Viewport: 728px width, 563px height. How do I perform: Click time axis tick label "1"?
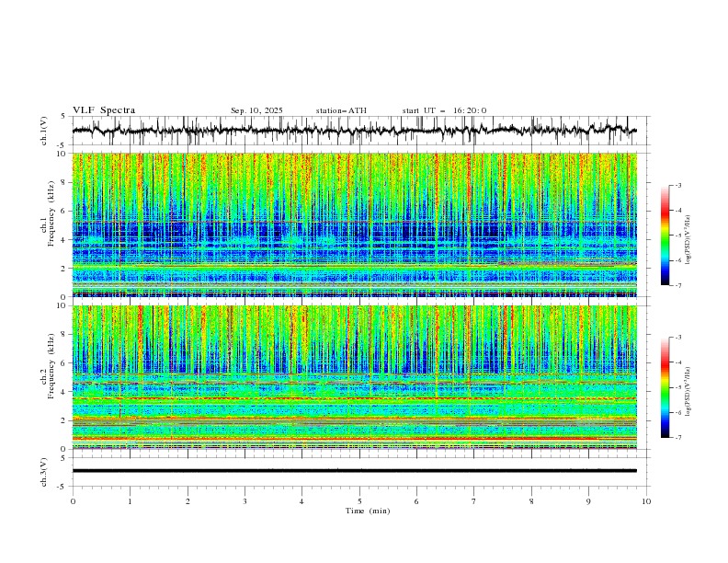130,501
